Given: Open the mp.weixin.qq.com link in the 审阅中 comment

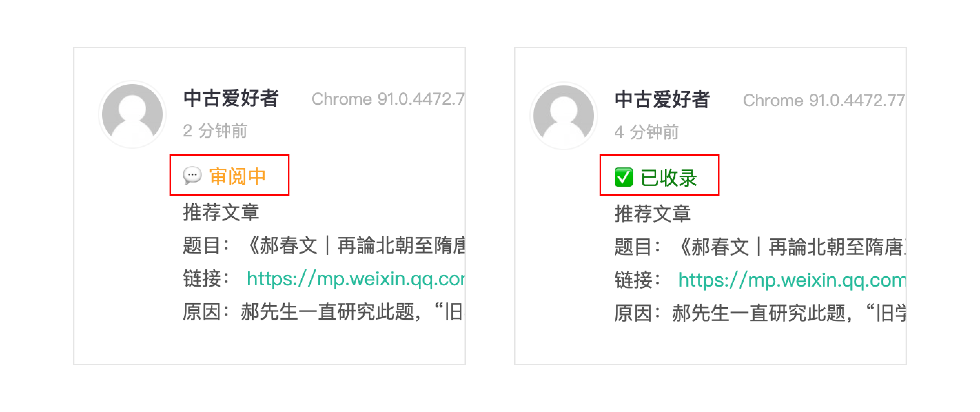Looking at the screenshot, I should [x=355, y=279].
